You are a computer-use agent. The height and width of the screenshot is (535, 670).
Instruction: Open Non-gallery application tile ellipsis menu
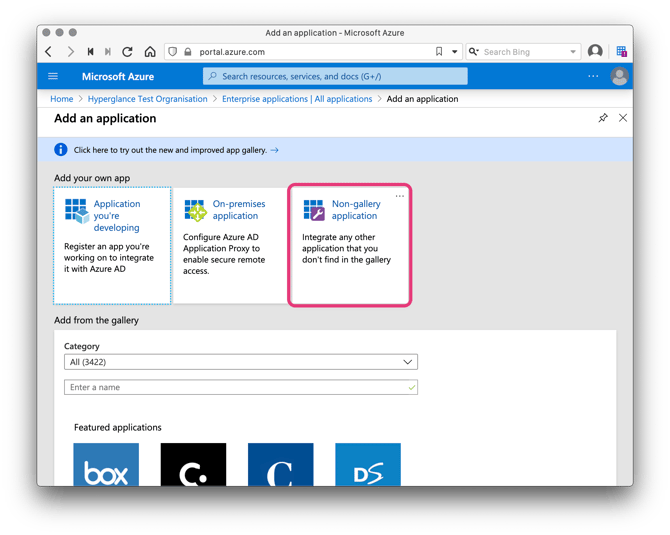tap(400, 196)
